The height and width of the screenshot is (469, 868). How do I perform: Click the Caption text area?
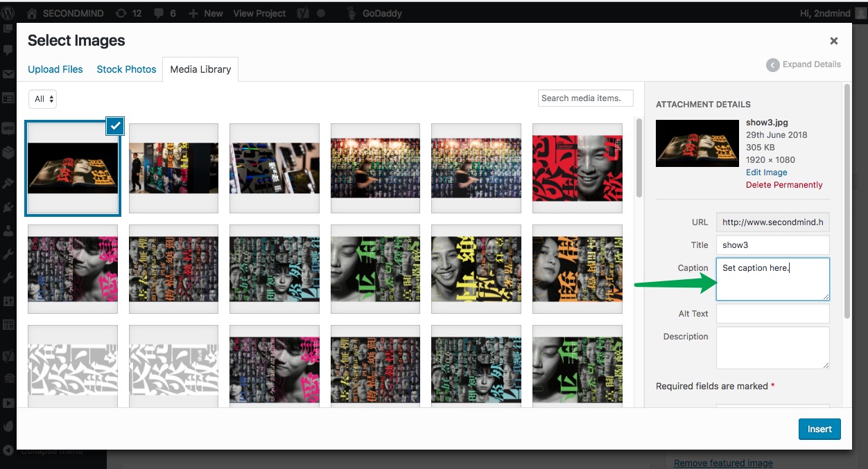coord(772,279)
